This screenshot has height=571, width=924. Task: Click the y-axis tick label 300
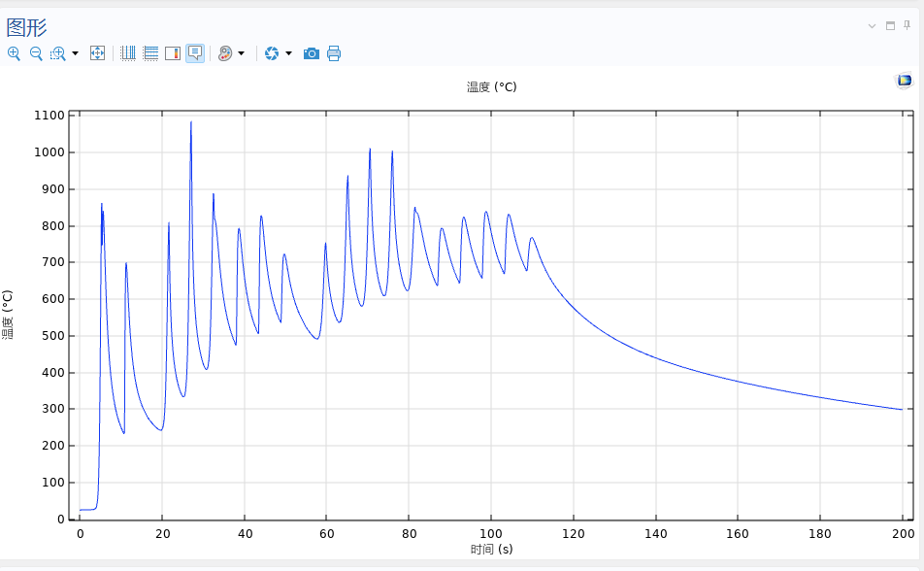click(53, 409)
